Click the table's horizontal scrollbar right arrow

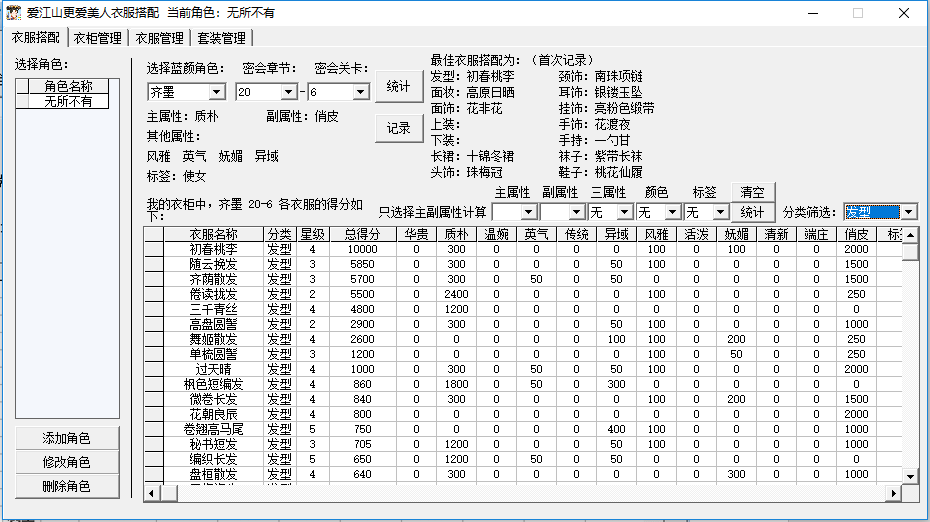(893, 493)
